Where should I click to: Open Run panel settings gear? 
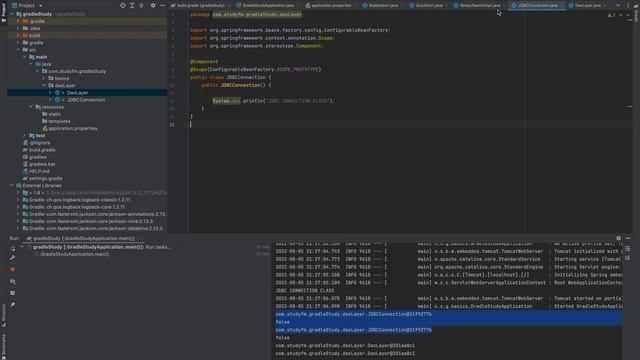point(618,238)
